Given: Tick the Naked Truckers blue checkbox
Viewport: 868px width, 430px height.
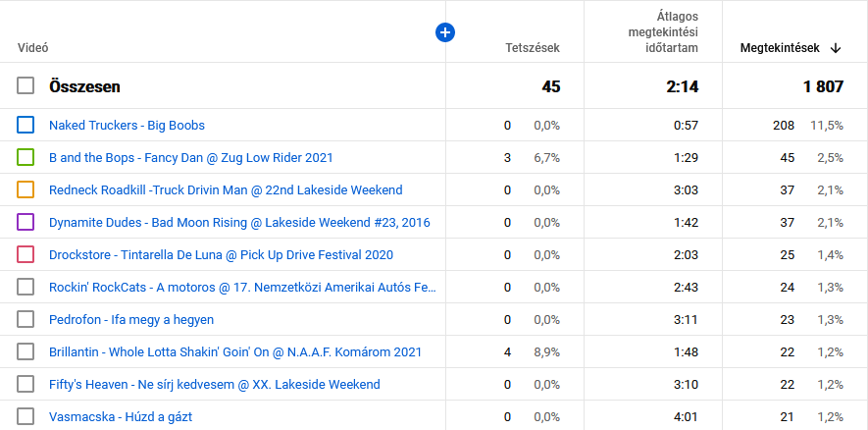Looking at the screenshot, I should (26, 126).
